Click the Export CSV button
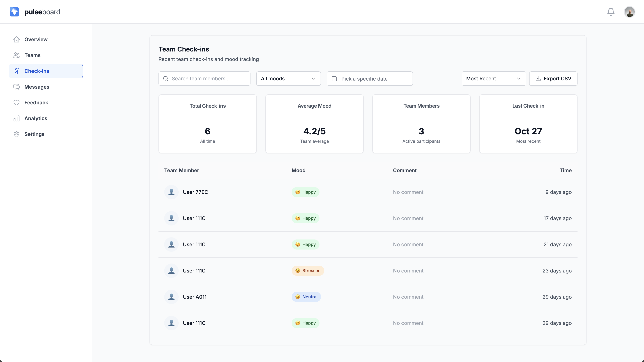Viewport: 644px width, 362px height. click(x=553, y=79)
